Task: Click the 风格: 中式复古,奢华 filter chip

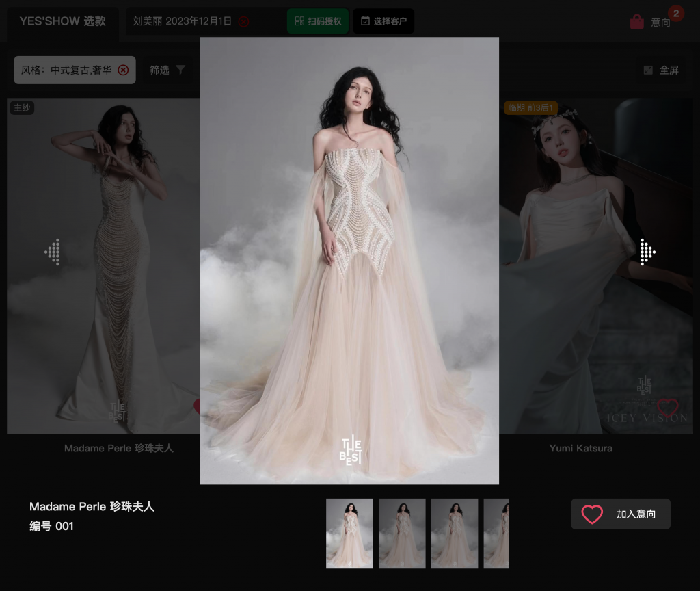Action: pos(75,70)
